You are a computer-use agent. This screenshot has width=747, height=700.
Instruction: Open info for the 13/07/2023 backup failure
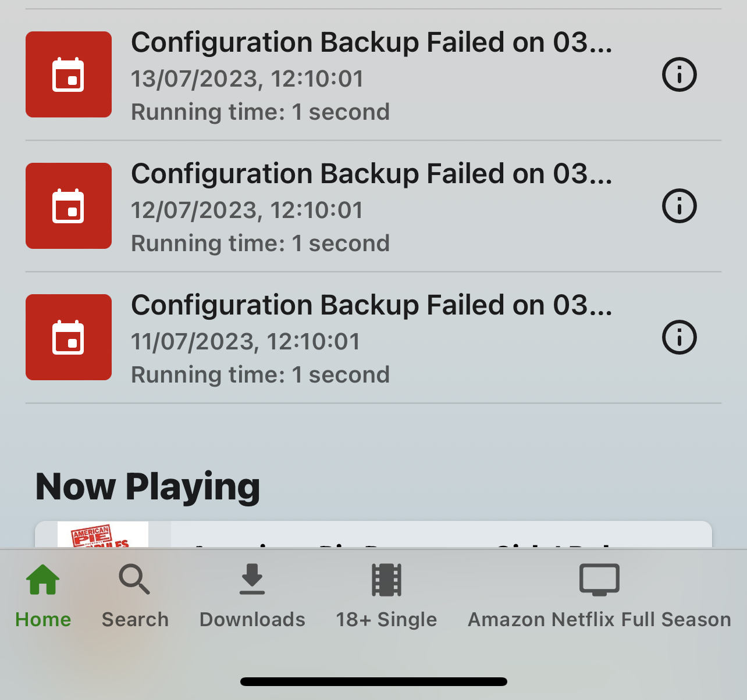tap(679, 74)
